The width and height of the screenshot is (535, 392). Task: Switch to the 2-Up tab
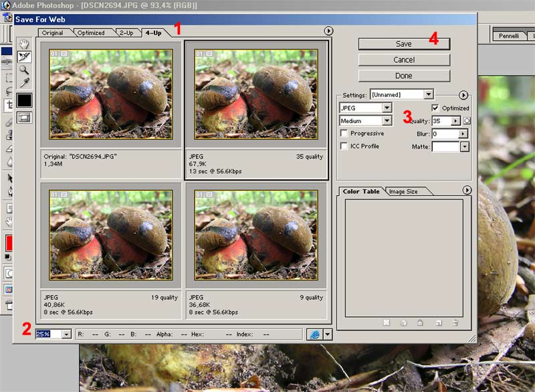click(x=126, y=32)
